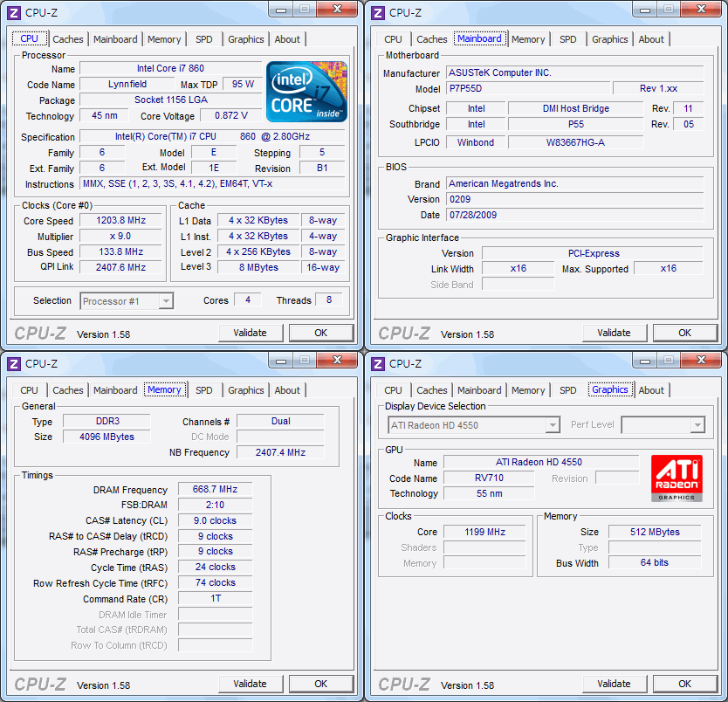Click the QPI Link value "2407.6 MHz"
Image resolution: width=728 pixels, height=702 pixels.
[120, 267]
